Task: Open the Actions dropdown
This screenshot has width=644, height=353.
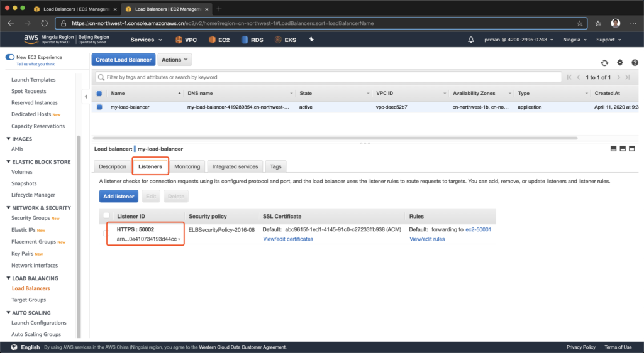Action: coord(175,60)
